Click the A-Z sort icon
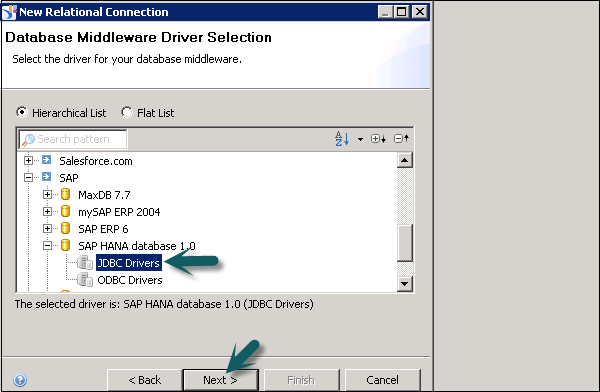The height and width of the screenshot is (392, 600). 342,139
